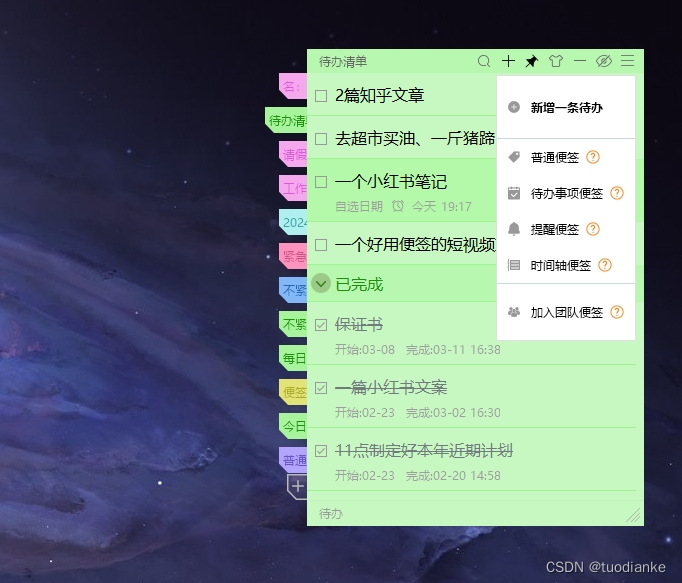Click the 完成:02-20 14:58 date text
Screen dimensions: 682x583
[x=453, y=476]
